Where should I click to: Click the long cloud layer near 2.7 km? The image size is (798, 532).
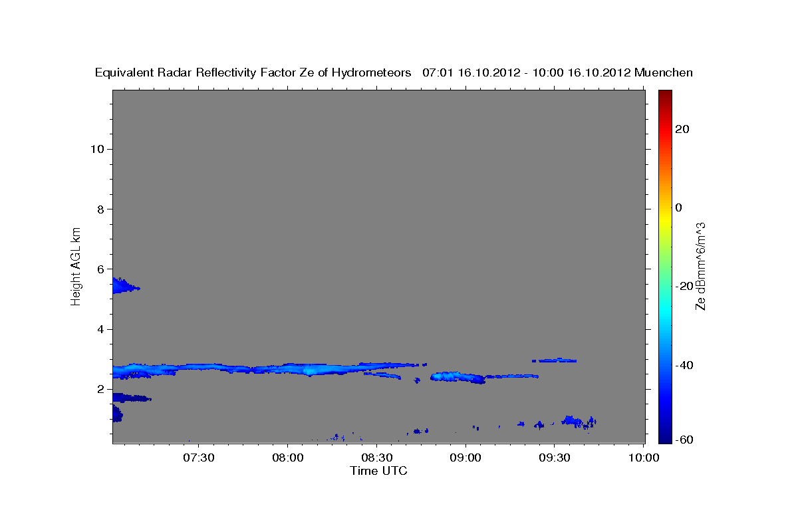point(269,369)
